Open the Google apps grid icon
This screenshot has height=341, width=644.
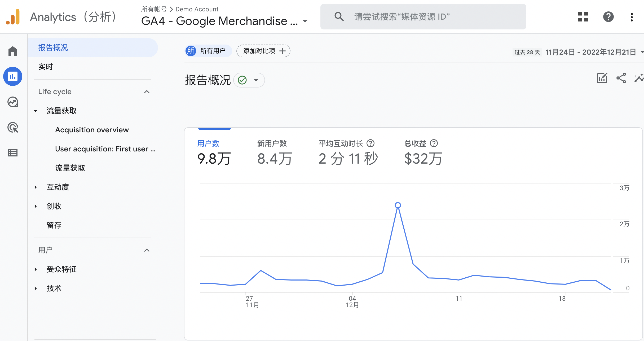coord(583,17)
